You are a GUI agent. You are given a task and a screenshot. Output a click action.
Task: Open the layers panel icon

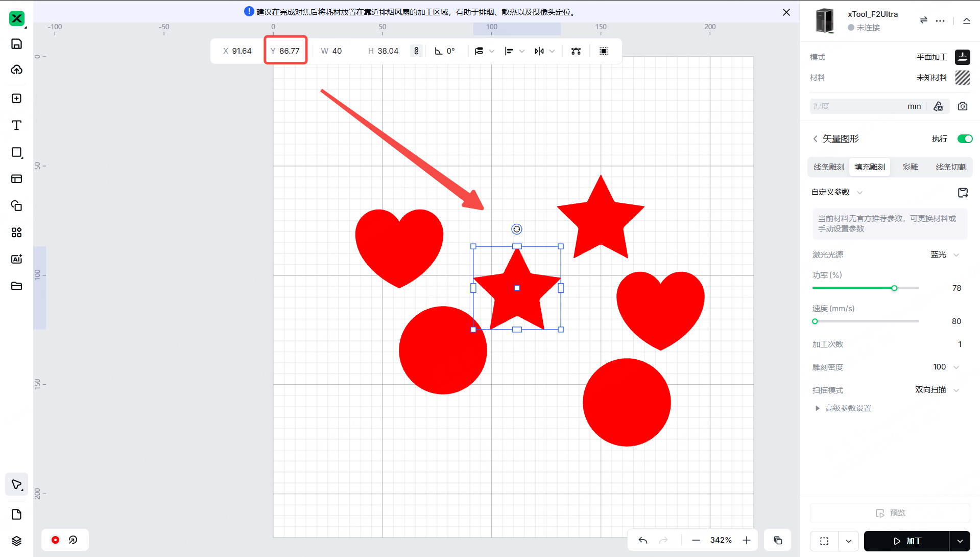pyautogui.click(x=16, y=541)
